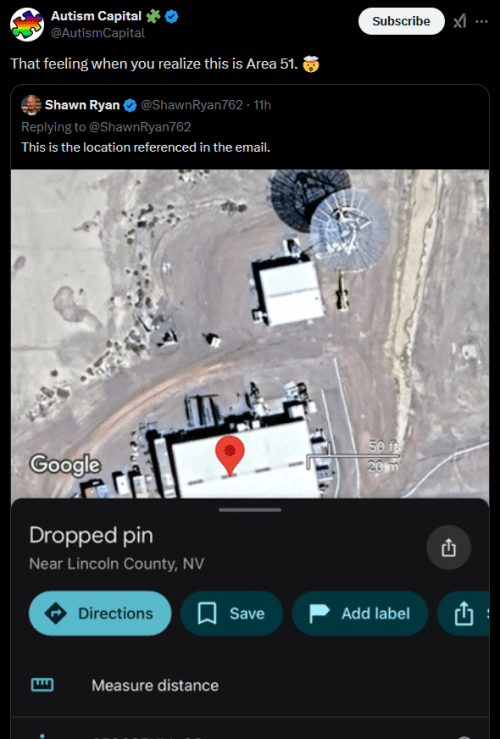Viewport: 500px width, 739px height.
Task: Click the red dropped pin marker
Action: pos(230,455)
